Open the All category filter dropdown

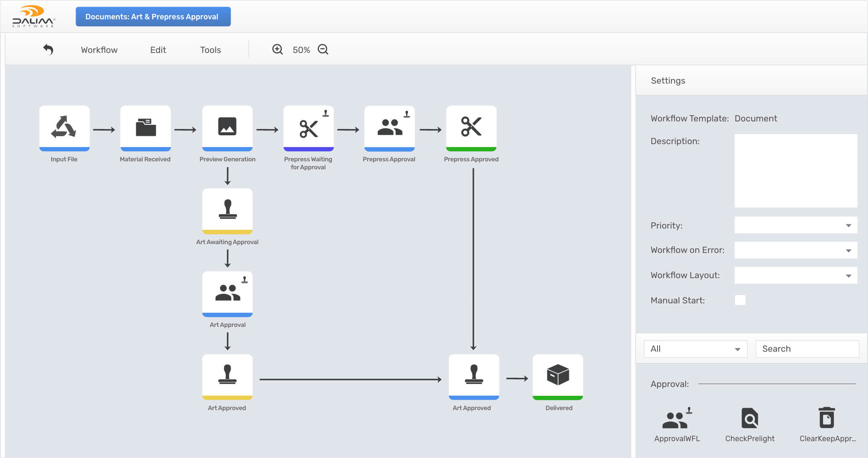pyautogui.click(x=695, y=349)
